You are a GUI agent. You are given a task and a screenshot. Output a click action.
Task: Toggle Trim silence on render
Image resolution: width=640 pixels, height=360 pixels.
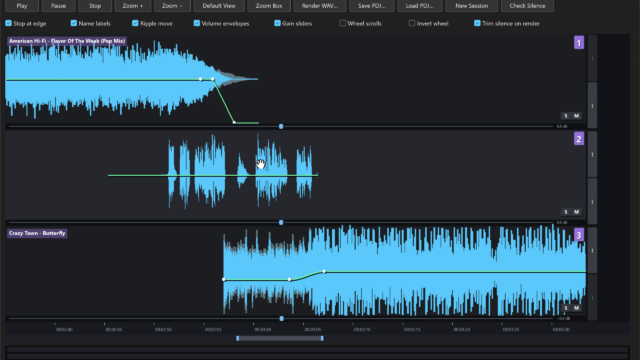pos(477,23)
